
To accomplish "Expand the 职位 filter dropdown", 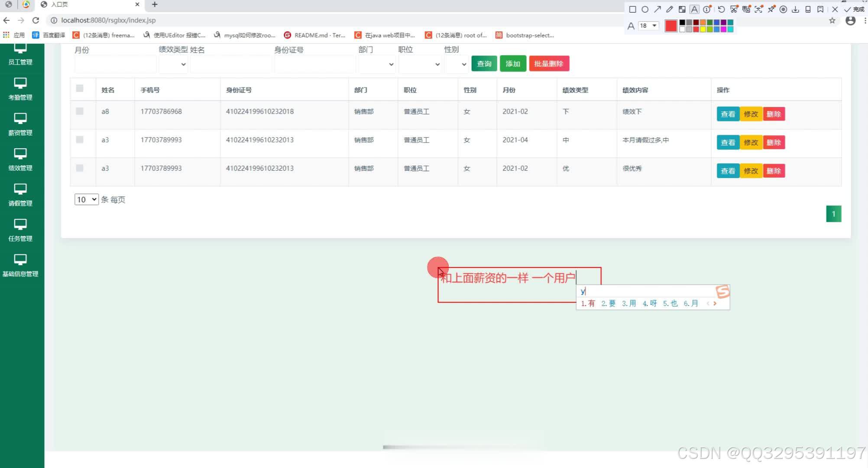I will pos(420,64).
